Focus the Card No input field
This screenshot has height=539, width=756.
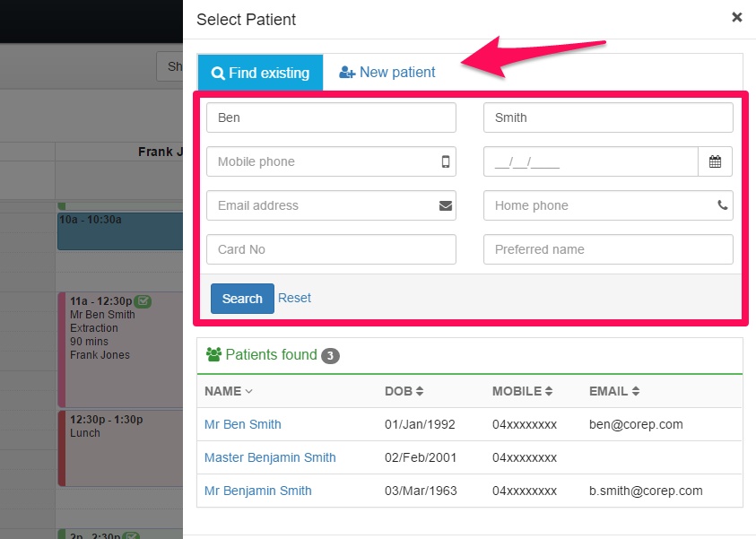tap(331, 249)
